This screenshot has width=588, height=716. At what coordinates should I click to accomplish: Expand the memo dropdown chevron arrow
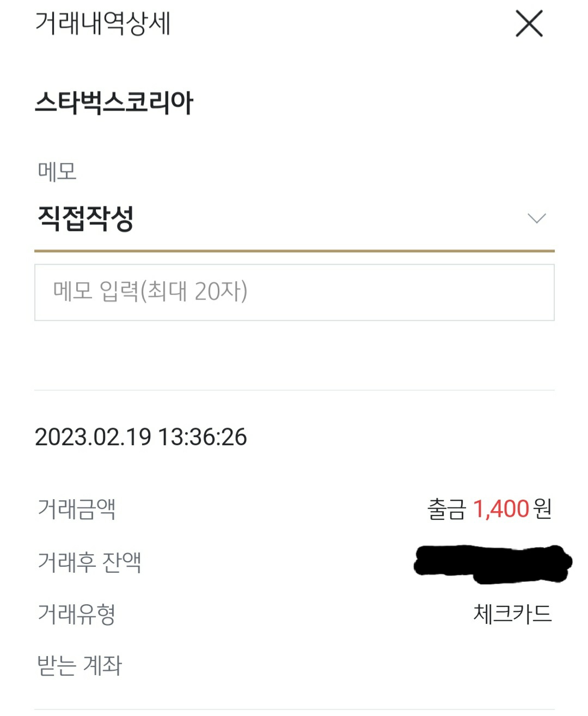point(537,219)
